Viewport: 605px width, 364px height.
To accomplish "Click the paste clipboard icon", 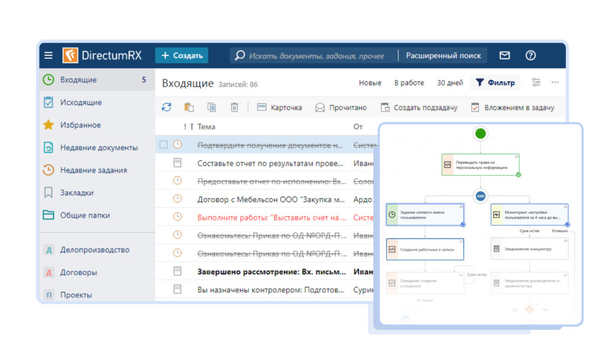I will click(x=188, y=108).
